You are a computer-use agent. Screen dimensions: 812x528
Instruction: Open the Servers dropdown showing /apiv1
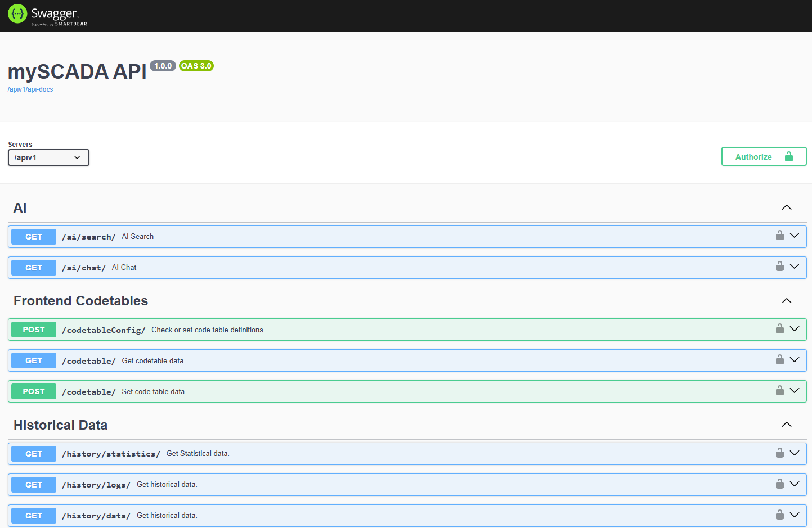coord(48,157)
